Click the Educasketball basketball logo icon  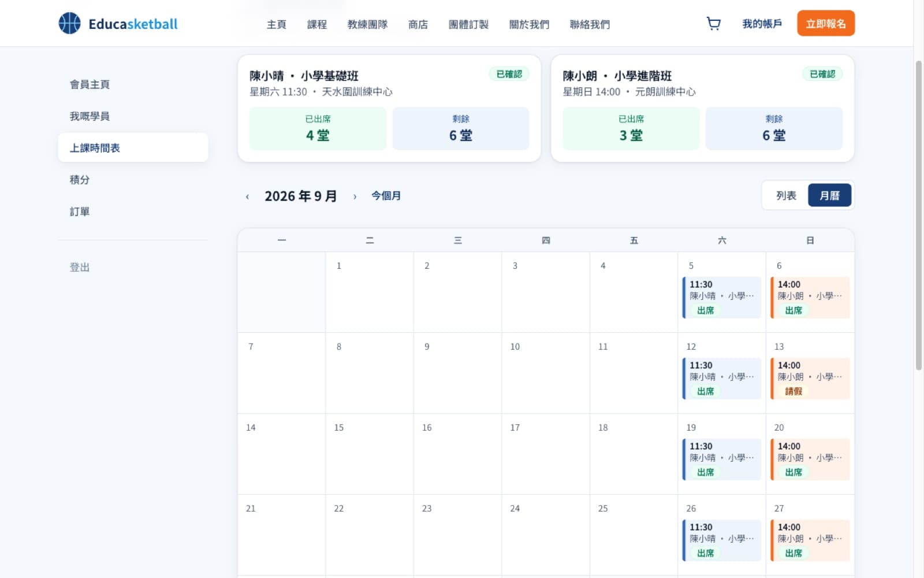click(x=70, y=24)
